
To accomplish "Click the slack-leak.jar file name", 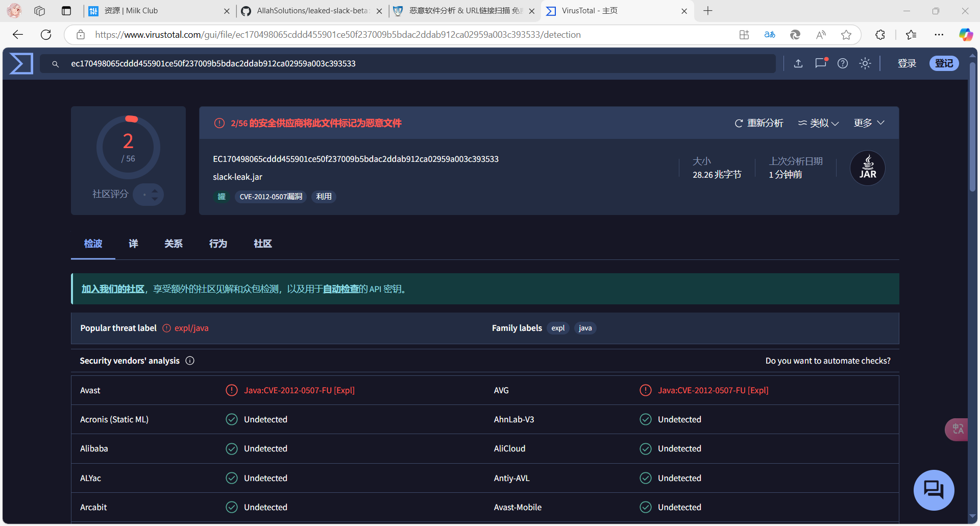I will click(237, 177).
